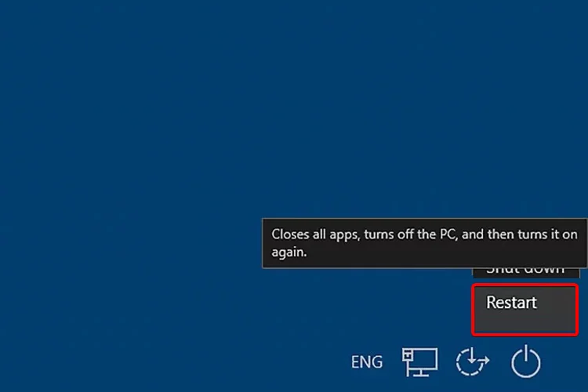Open the Ease of Access icon

click(x=472, y=361)
